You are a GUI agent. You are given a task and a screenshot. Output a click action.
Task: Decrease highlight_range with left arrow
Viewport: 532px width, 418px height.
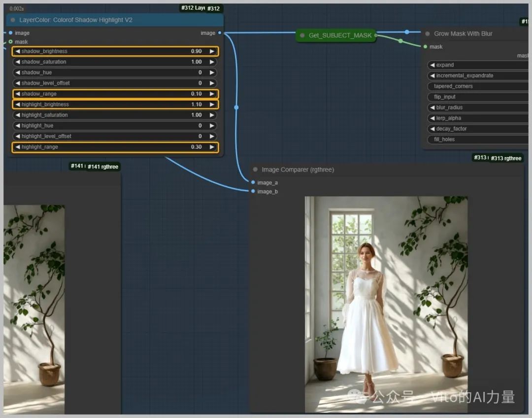tap(18, 147)
